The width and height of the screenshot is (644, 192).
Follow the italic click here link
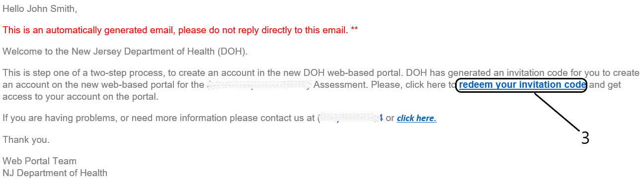click(416, 119)
